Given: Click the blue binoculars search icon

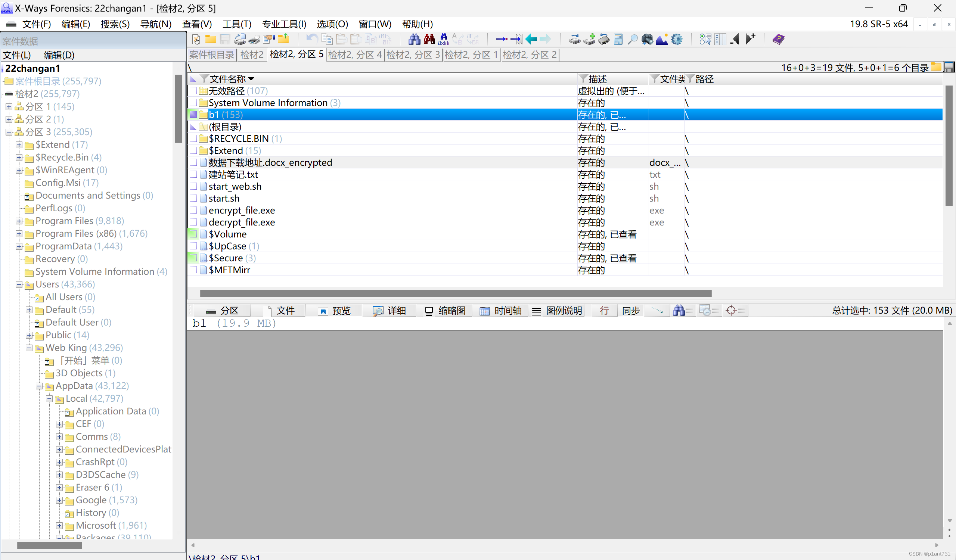Looking at the screenshot, I should pos(414,39).
